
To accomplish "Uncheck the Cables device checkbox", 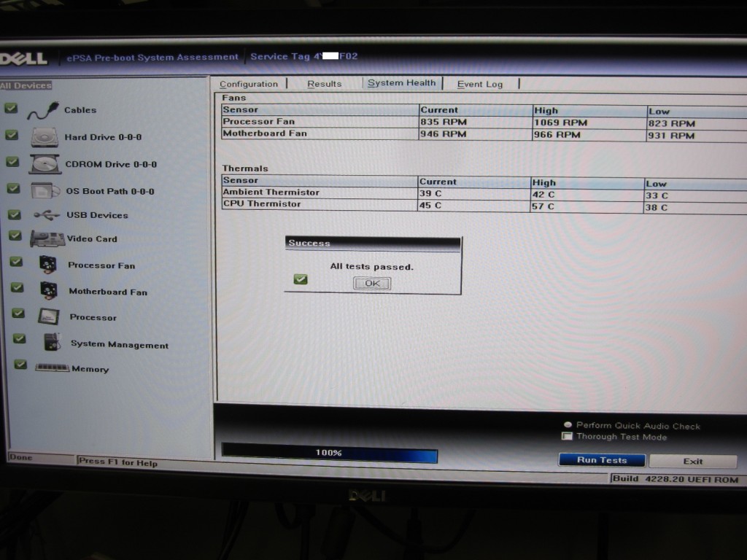I will (11, 109).
